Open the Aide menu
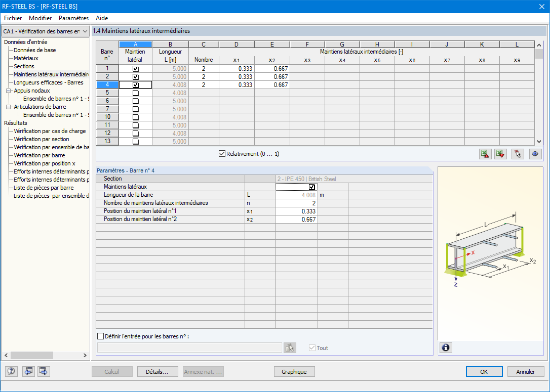The width and height of the screenshot is (550, 392). 102,18
